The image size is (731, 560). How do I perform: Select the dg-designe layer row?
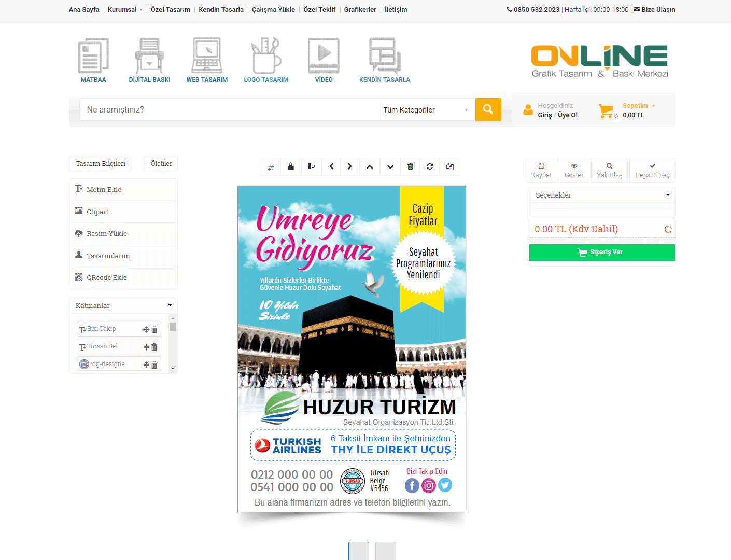(119, 364)
